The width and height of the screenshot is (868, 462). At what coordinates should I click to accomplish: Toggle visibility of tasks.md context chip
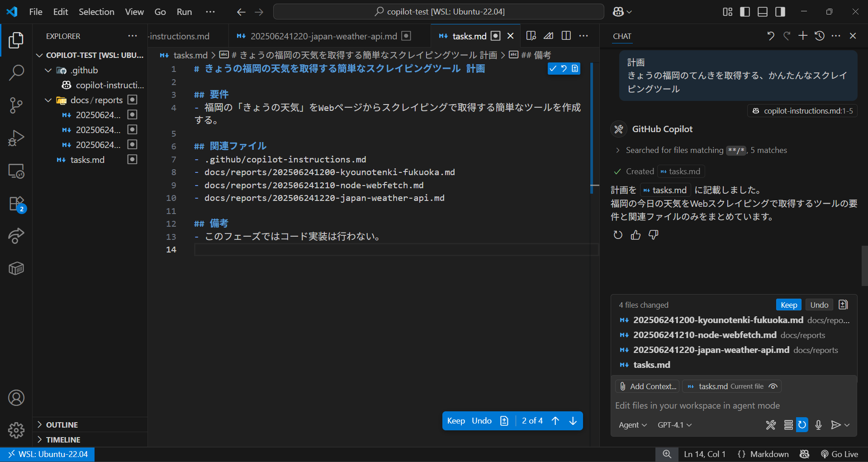pos(773,386)
